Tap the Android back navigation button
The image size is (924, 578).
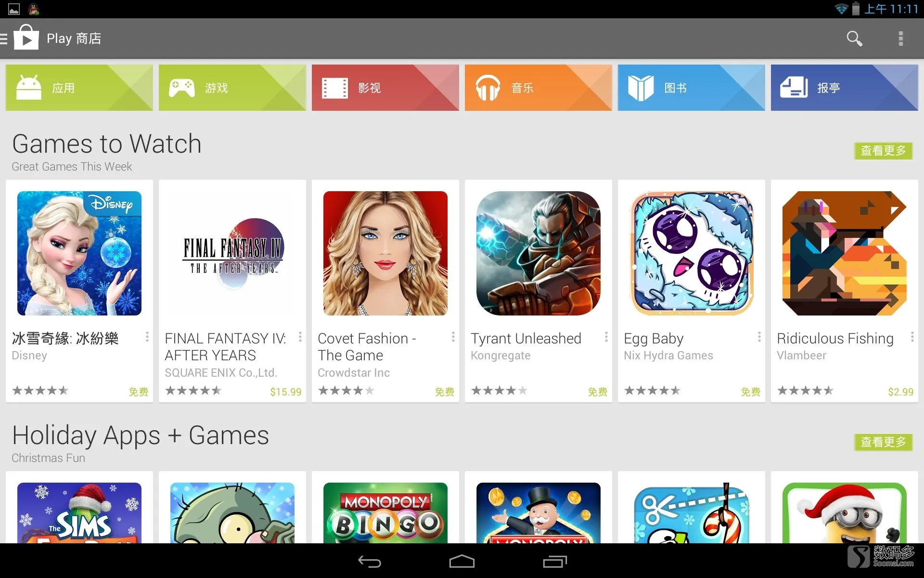point(370,562)
